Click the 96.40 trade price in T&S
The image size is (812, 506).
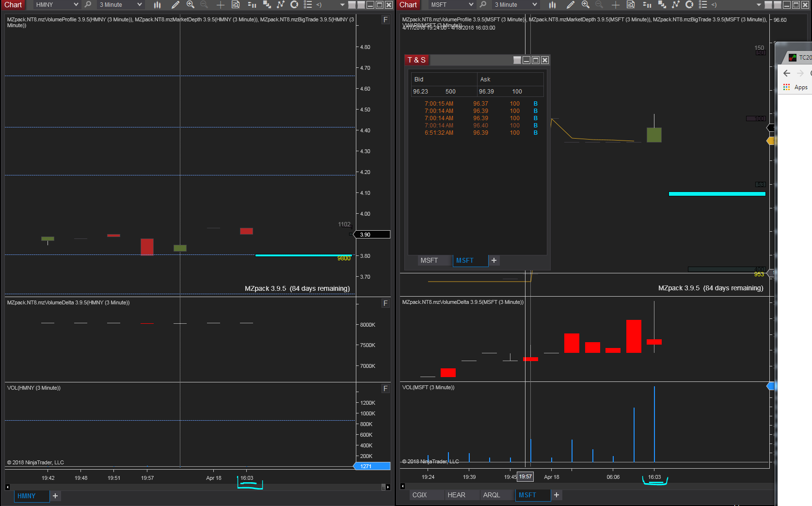point(481,126)
